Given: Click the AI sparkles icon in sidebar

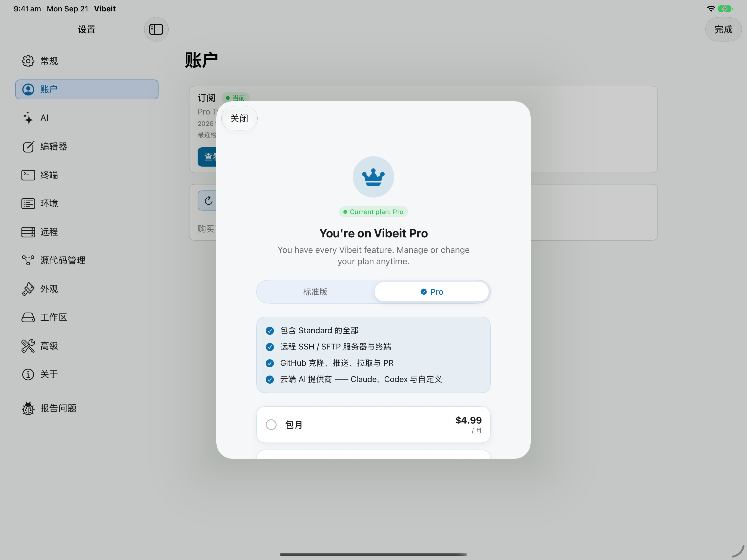Looking at the screenshot, I should pyautogui.click(x=28, y=118).
